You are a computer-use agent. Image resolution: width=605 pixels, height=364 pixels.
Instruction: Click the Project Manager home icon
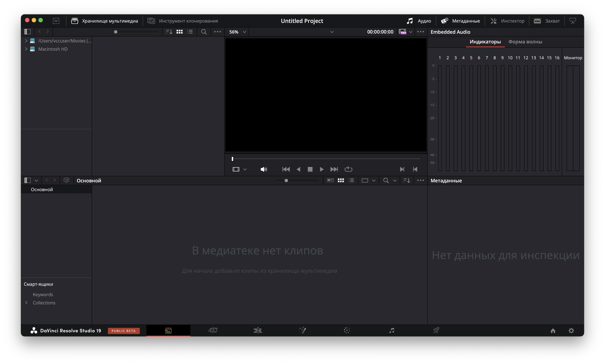click(553, 331)
